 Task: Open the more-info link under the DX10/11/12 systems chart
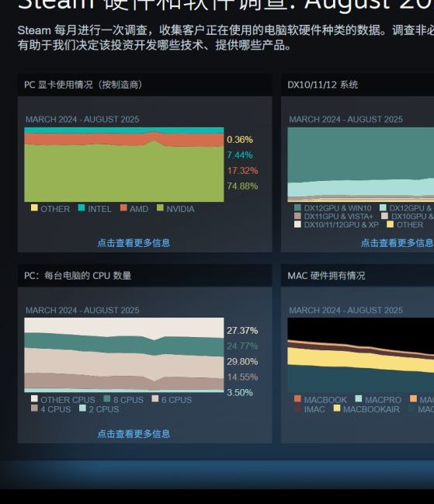click(398, 242)
